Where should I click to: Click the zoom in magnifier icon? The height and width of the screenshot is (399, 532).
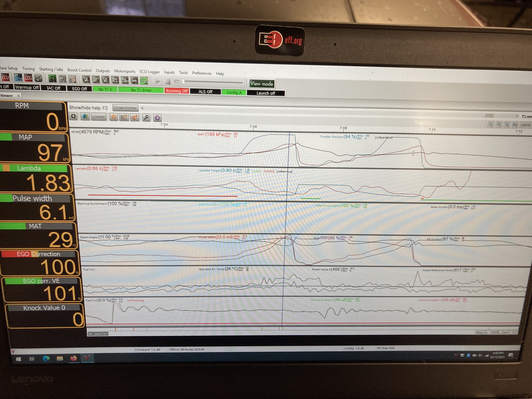[491, 125]
